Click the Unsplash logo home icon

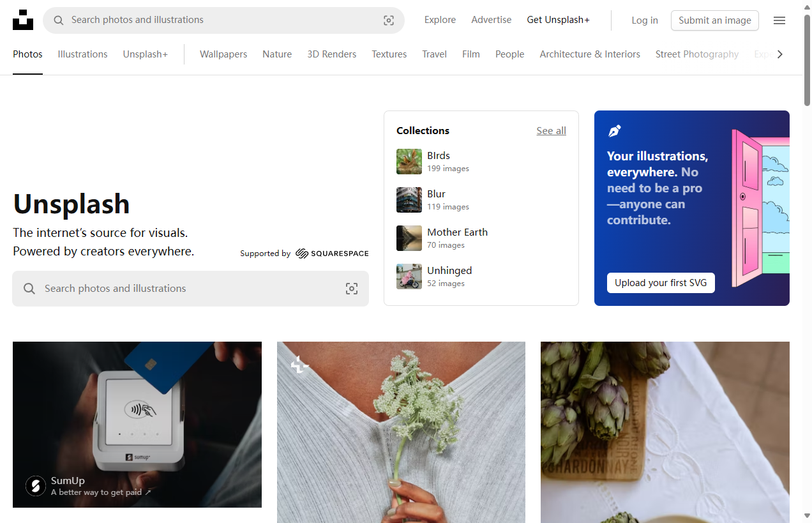[x=23, y=20]
